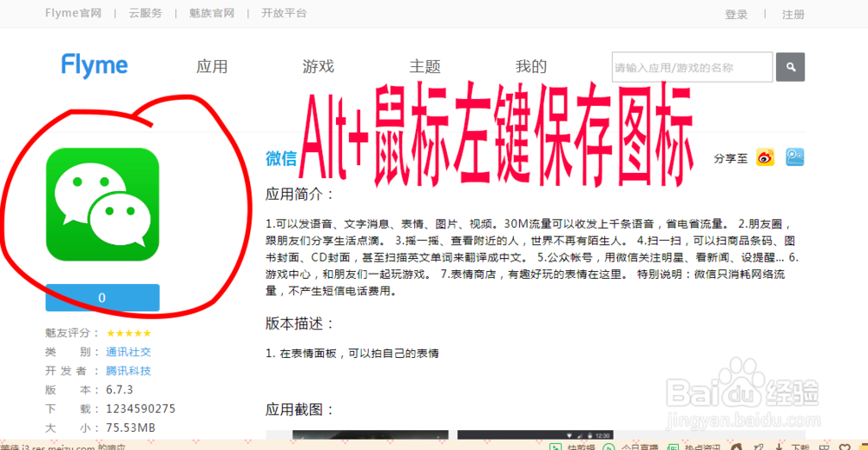
Task: Click the search magnifier button
Action: click(x=791, y=67)
